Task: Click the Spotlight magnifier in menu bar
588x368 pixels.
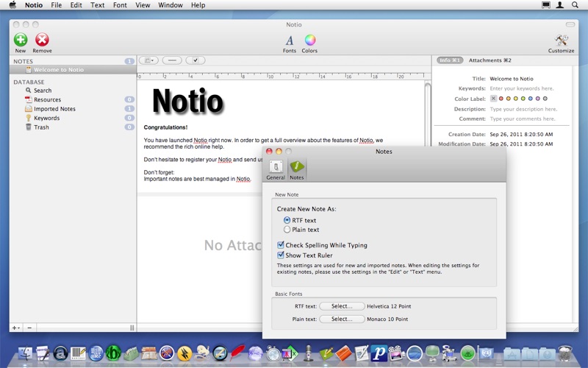Action: tap(575, 5)
